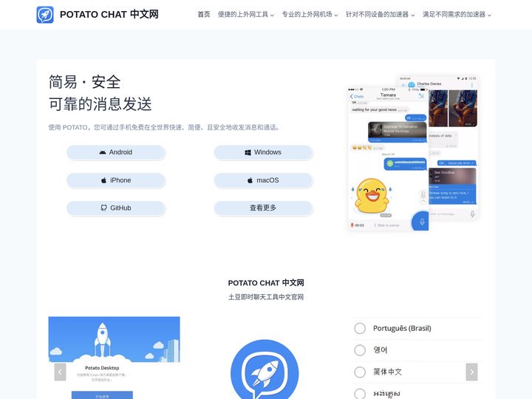
Task: Open the GitHub button
Action: point(116,208)
